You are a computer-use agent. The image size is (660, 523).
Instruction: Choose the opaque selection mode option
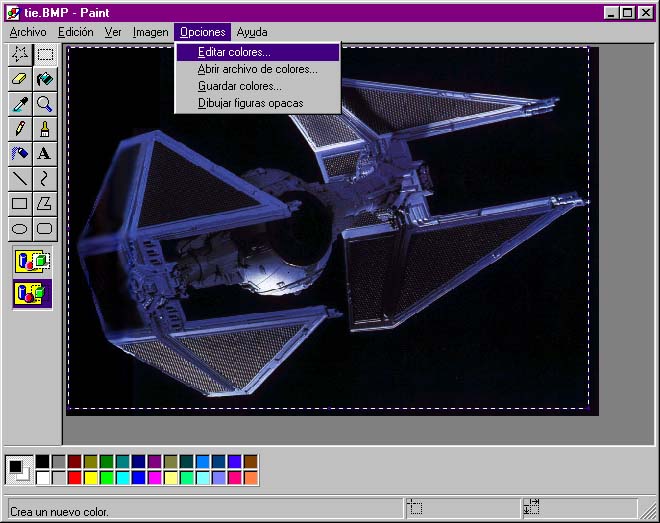pyautogui.click(x=32, y=261)
